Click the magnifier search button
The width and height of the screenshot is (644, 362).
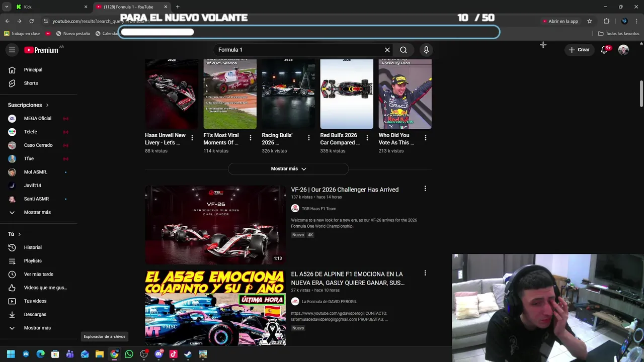404,50
